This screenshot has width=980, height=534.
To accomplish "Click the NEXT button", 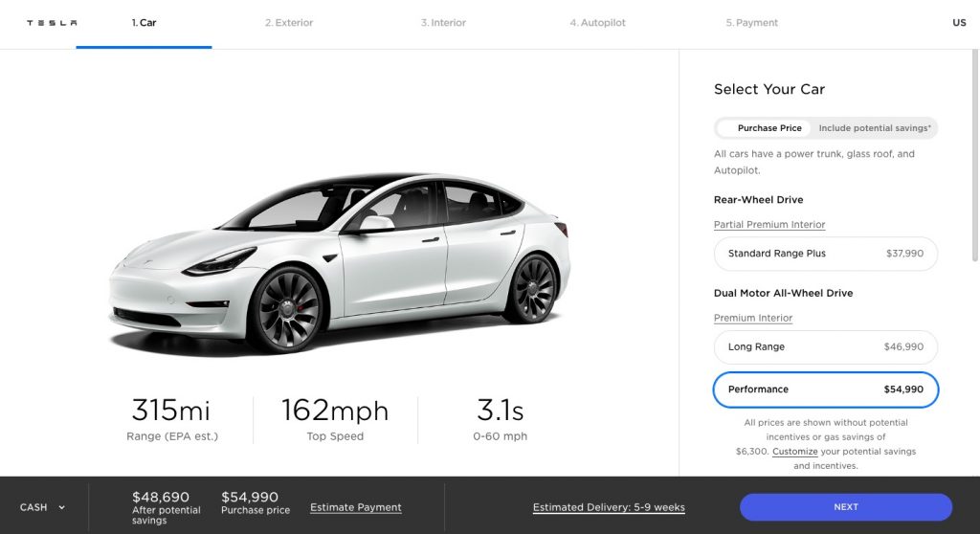I will point(846,507).
